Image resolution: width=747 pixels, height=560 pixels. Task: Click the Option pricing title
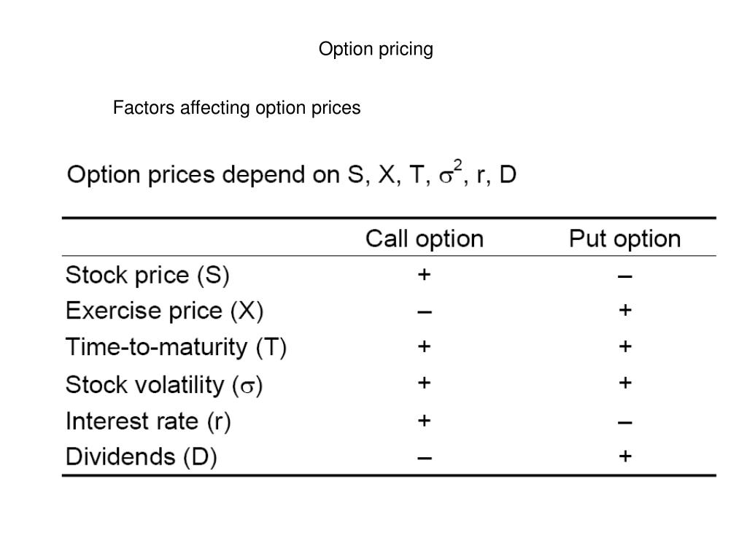coord(376,50)
